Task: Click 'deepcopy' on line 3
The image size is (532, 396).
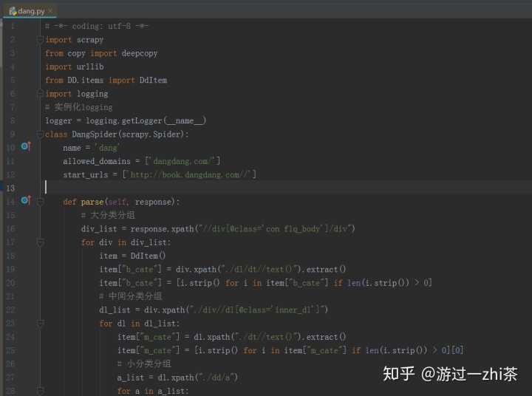Action: (140, 54)
